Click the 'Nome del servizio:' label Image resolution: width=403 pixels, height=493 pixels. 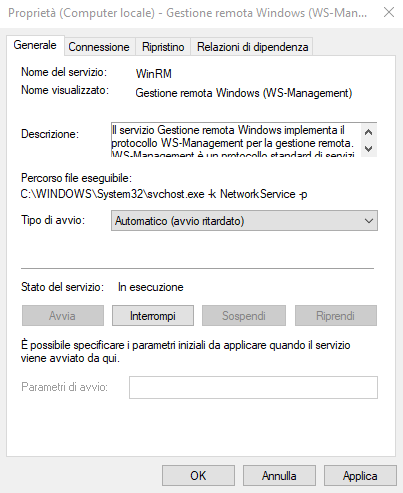(64, 72)
